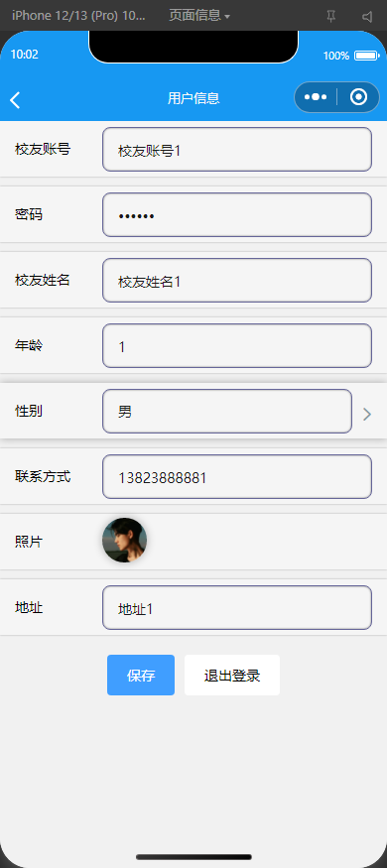Click the 退出登录 button
The width and height of the screenshot is (387, 868).
(232, 675)
